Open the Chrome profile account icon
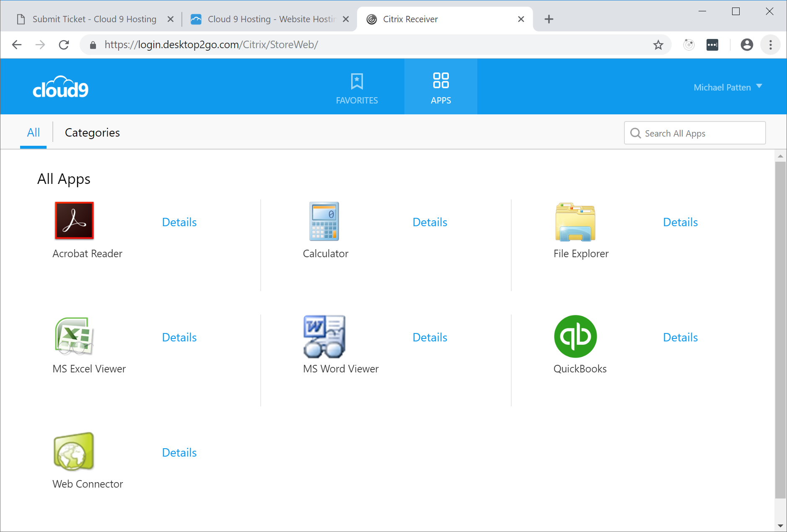 747,45
